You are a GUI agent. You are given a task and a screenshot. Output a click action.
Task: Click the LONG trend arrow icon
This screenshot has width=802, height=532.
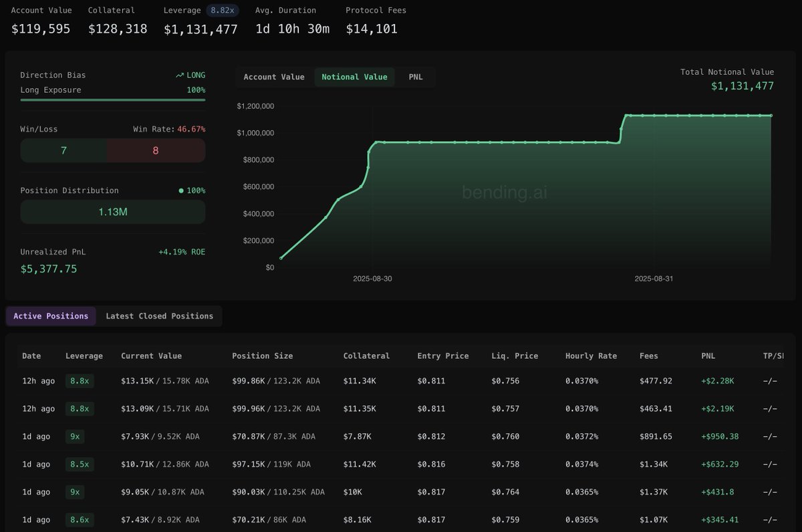click(x=179, y=76)
